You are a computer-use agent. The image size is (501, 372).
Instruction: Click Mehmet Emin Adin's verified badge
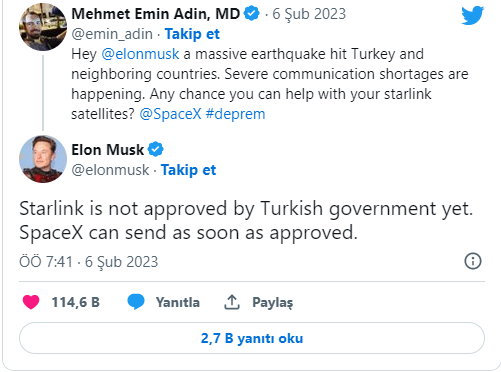pos(252,14)
